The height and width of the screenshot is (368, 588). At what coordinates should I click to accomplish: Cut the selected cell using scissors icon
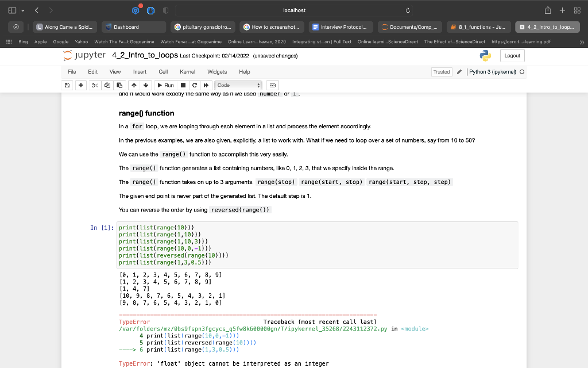(x=95, y=85)
